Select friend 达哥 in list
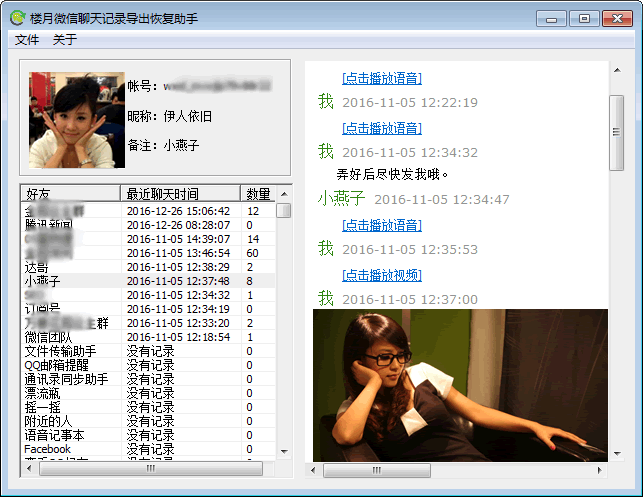 coord(36,267)
